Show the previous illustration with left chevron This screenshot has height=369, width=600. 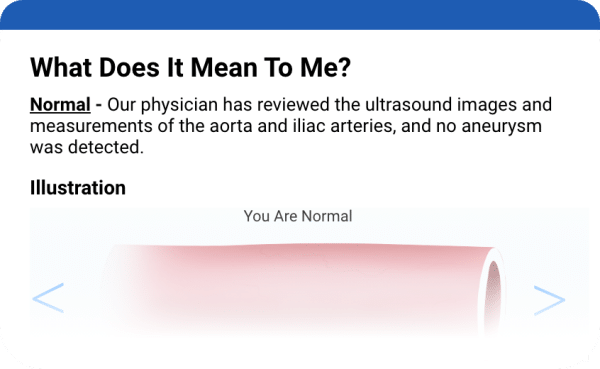[48, 298]
